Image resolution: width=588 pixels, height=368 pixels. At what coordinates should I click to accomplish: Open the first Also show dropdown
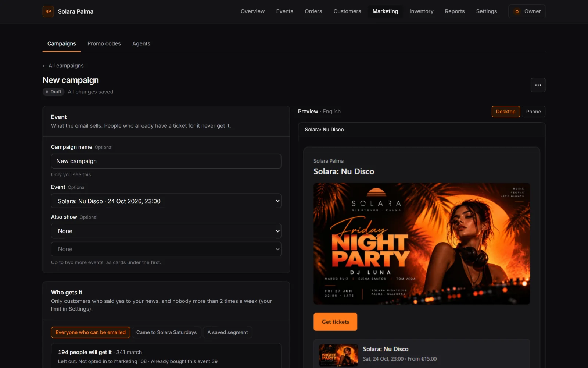pos(166,231)
